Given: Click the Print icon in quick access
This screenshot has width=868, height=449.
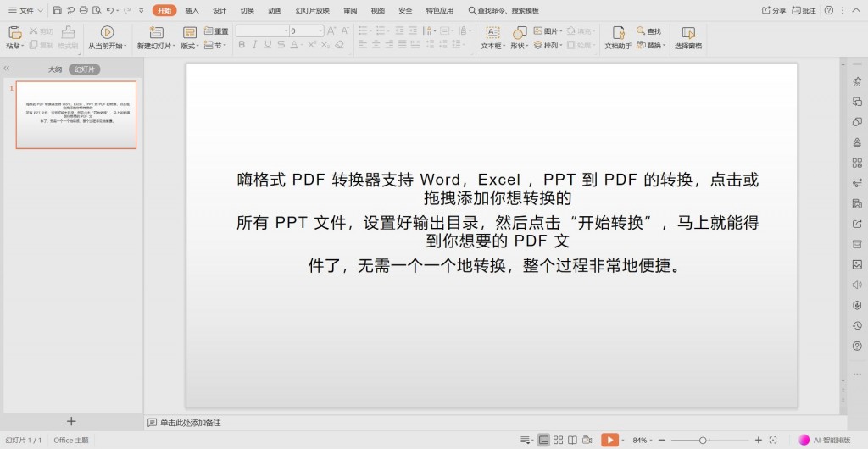Looking at the screenshot, I should click(84, 10).
